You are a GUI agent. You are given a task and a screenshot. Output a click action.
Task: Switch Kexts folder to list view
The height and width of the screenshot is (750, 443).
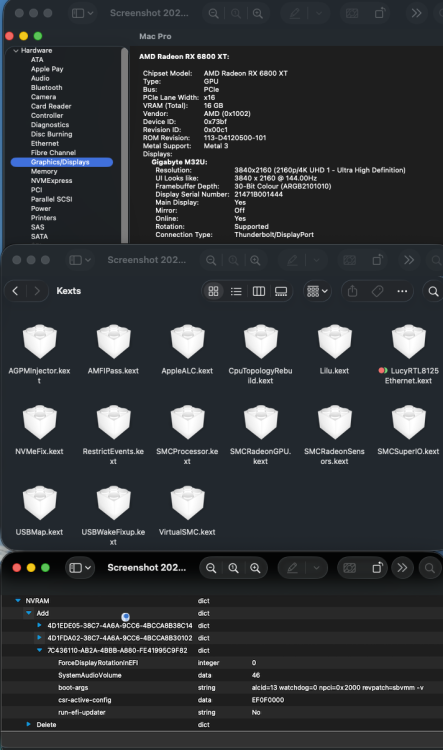click(236, 291)
